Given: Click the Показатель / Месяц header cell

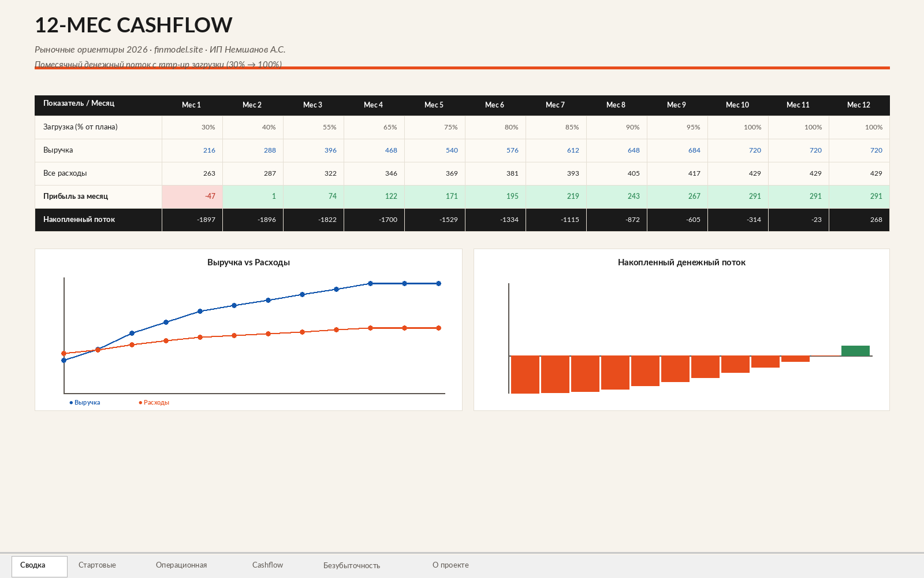Looking at the screenshot, I should coord(98,105).
